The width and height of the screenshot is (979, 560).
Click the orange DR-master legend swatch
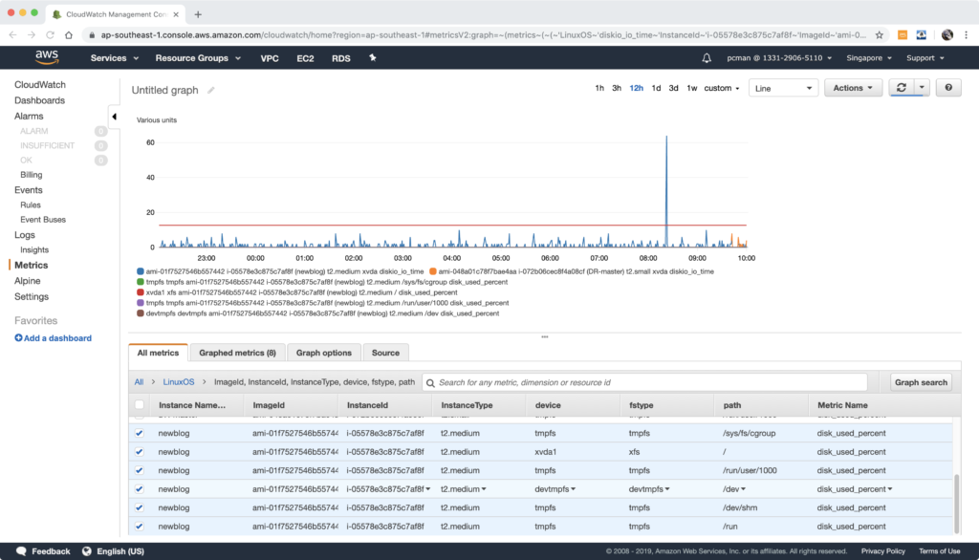point(433,271)
